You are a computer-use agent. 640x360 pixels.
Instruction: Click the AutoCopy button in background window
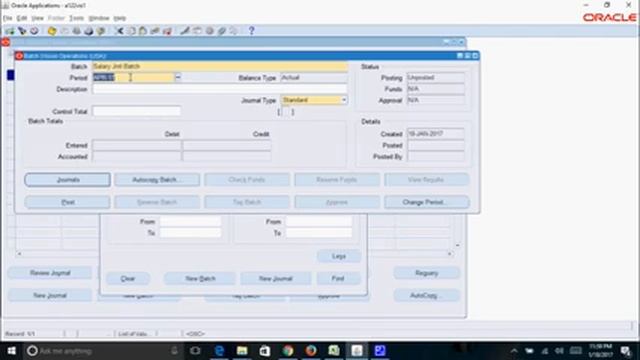(427, 295)
